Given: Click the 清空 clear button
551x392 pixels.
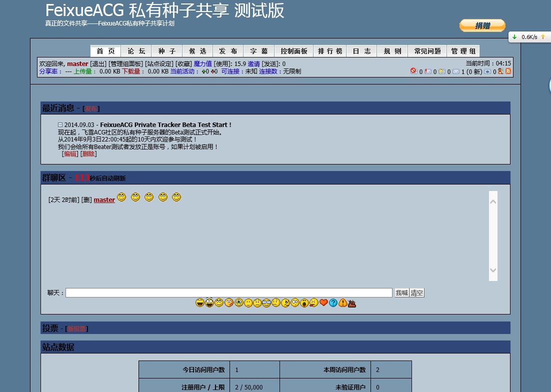Looking at the screenshot, I should 417,292.
